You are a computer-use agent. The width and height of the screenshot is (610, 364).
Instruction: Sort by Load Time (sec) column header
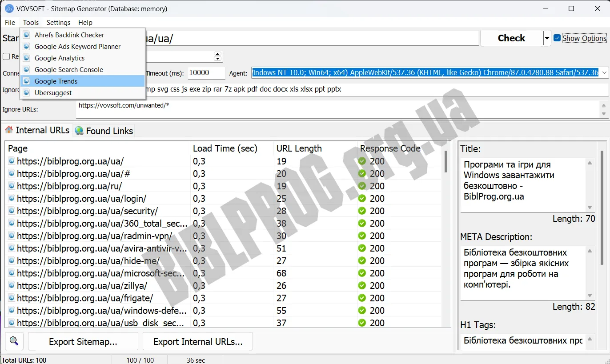pyautogui.click(x=231, y=148)
